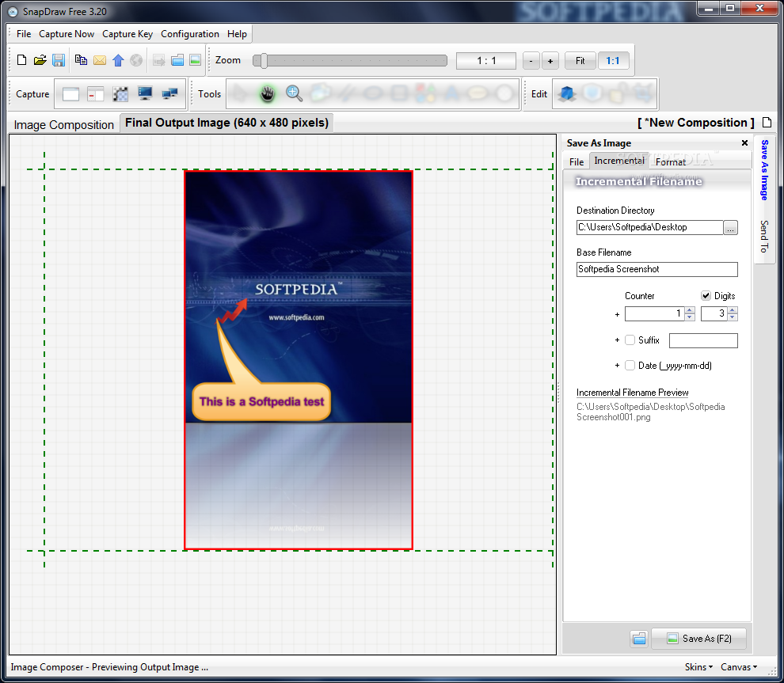The width and height of the screenshot is (784, 683).
Task: Send image by email envelope icon
Action: coord(100,60)
